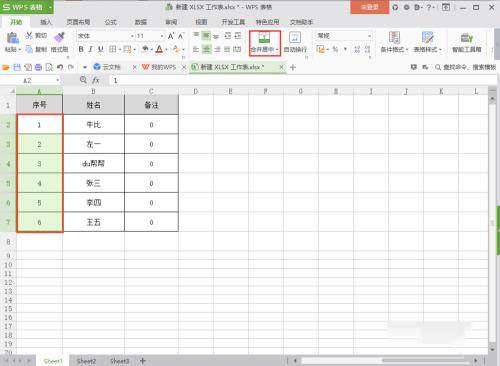Screen dimensions: 500x366
Task: Open the Sheet2 worksheet tab
Action: tap(86, 361)
